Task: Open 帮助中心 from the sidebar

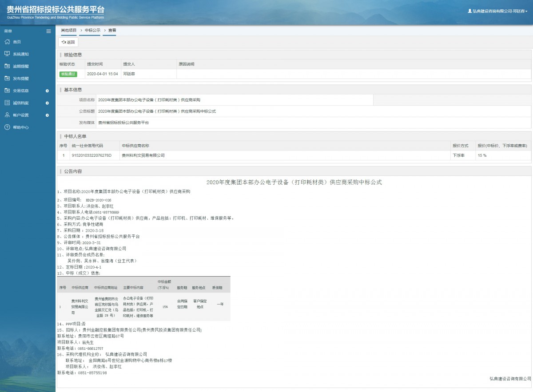Action: pyautogui.click(x=21, y=127)
